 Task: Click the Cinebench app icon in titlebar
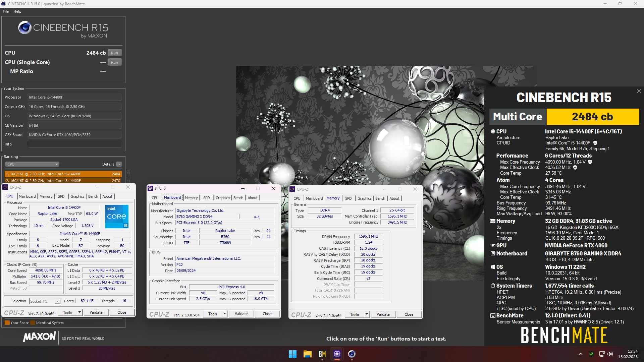click(4, 4)
